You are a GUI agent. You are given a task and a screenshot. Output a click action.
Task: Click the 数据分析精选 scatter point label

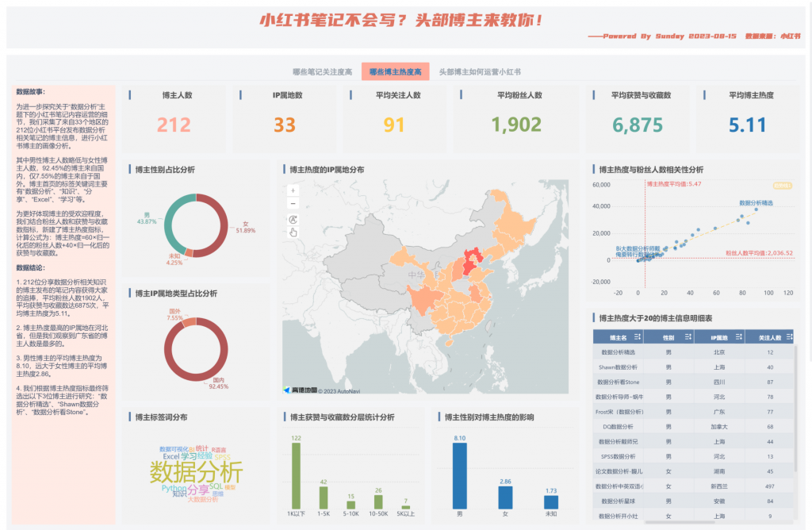[x=756, y=202]
